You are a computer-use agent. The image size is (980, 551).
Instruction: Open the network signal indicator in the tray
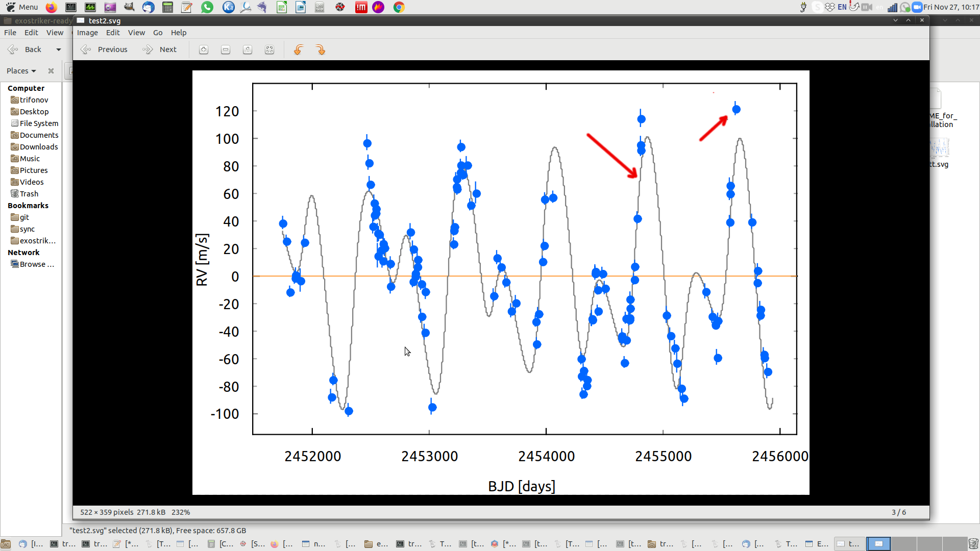(893, 7)
